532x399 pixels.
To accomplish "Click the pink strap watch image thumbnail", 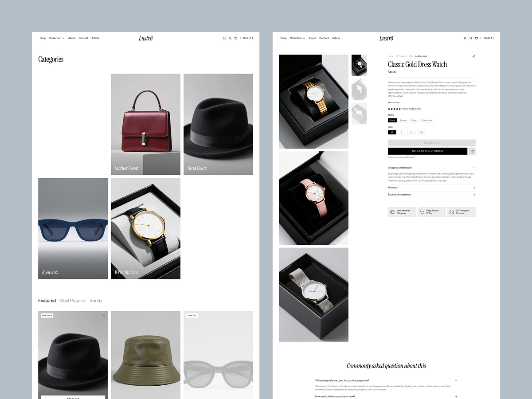I will click(x=359, y=90).
